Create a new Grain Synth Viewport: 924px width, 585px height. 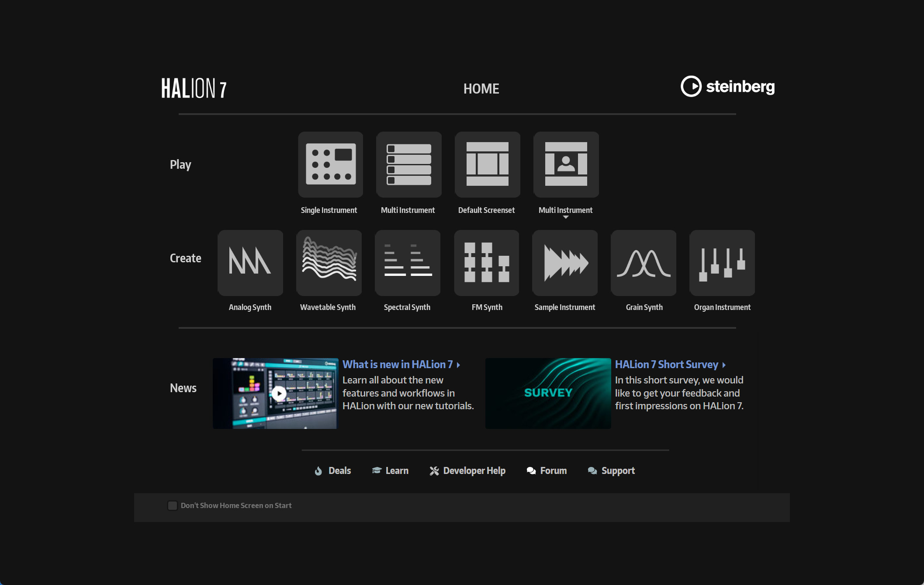(644, 263)
